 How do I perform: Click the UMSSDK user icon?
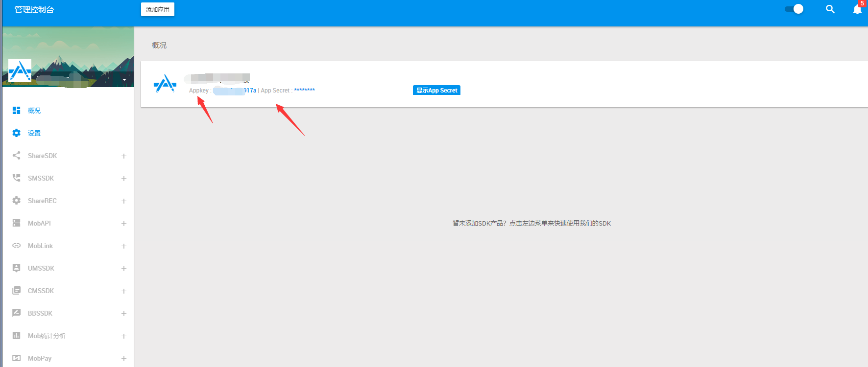click(17, 268)
